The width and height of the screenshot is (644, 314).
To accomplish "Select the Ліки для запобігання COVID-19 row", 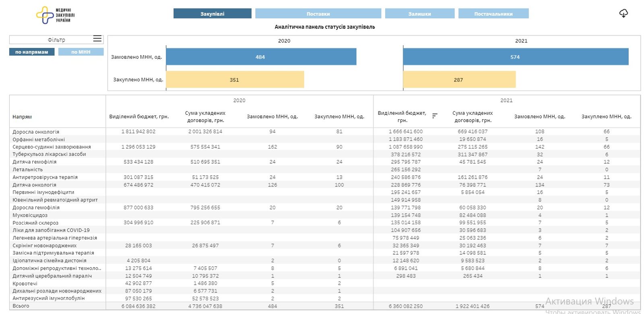I will [51, 230].
